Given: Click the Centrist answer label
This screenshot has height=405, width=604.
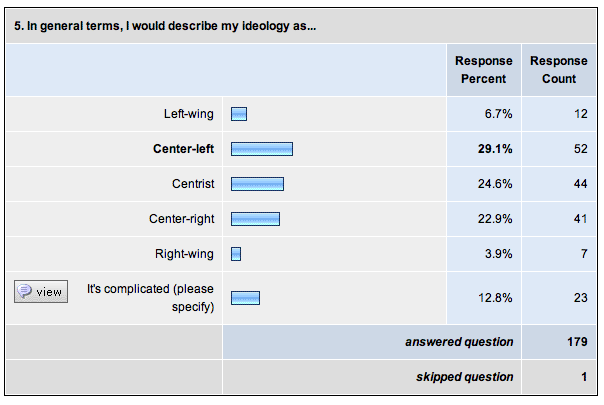Looking at the screenshot, I should 194,184.
